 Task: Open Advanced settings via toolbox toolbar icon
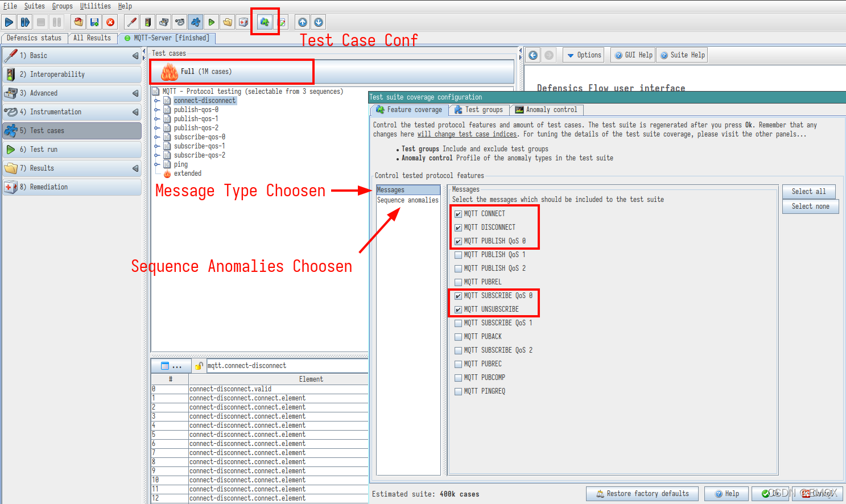(x=164, y=22)
